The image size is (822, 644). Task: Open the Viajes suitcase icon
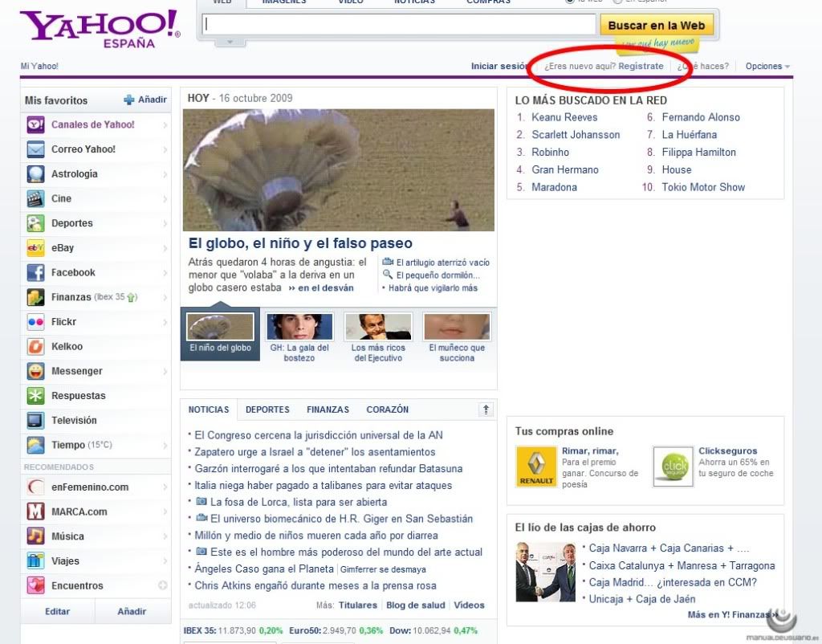point(35,561)
